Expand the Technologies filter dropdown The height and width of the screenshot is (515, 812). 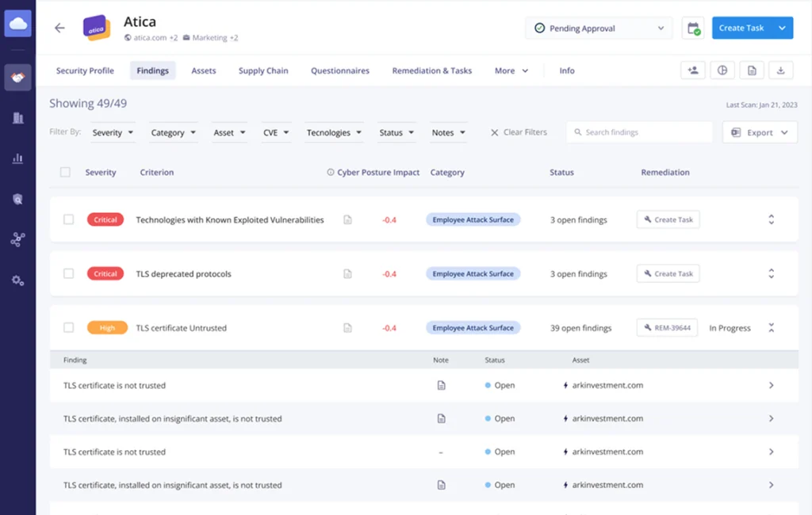[x=334, y=132]
